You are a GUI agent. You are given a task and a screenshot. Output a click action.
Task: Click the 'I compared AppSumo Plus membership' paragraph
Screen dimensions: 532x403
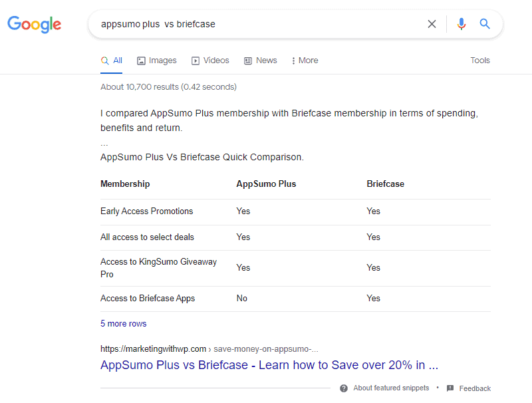289,120
